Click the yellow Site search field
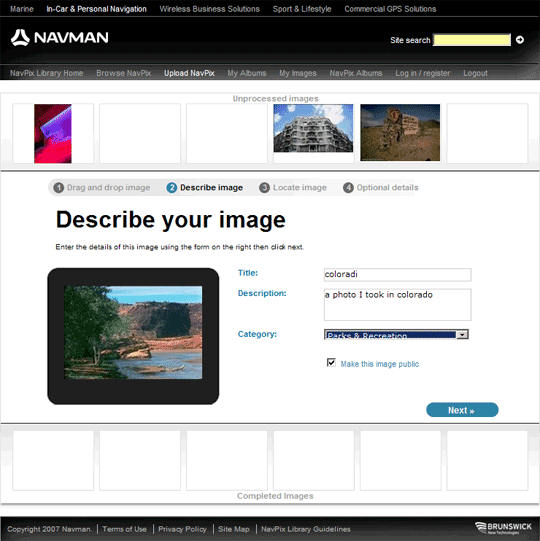This screenshot has height=541, width=540. pyautogui.click(x=472, y=40)
